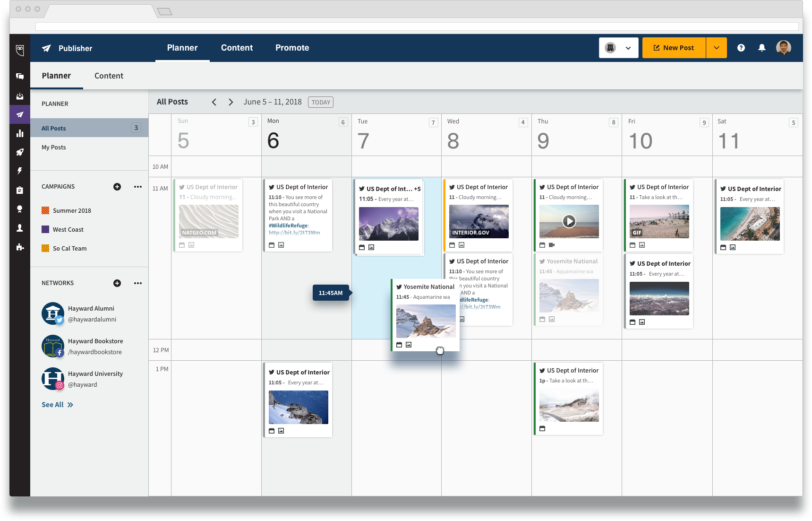Image resolution: width=812 pixels, height=521 pixels.
Task: Click the All Posts count badge 3
Action: tap(136, 128)
